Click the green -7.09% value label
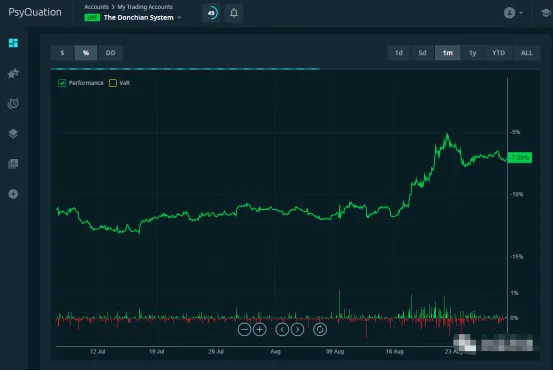553x371 pixels. [519, 158]
